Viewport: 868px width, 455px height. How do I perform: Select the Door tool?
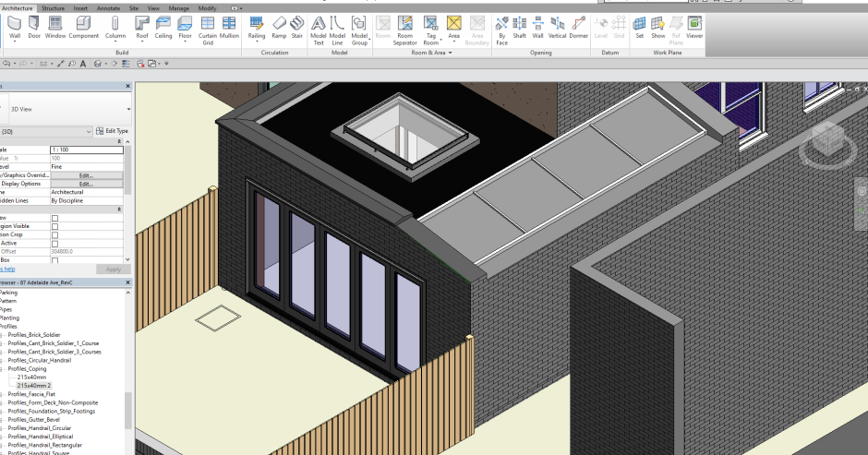[34, 28]
